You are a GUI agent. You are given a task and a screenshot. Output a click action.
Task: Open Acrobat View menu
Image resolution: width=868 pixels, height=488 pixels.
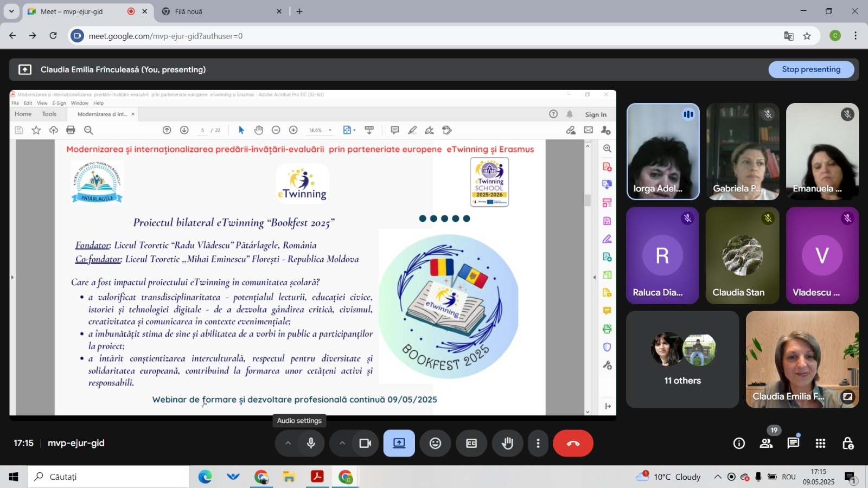[x=42, y=103]
